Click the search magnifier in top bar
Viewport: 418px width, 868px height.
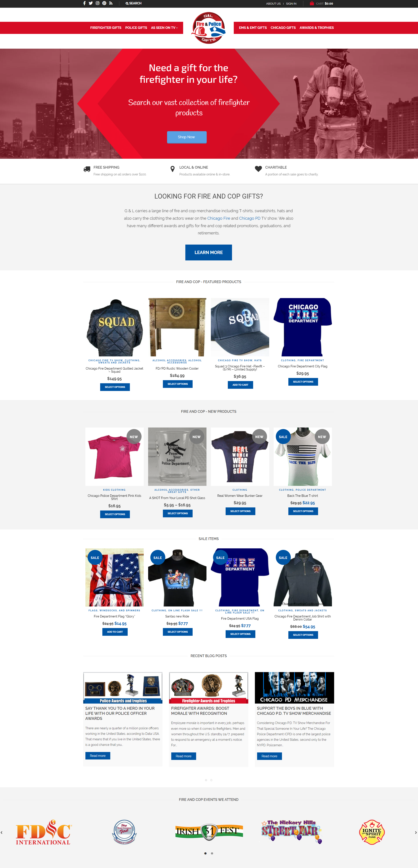(127, 3)
